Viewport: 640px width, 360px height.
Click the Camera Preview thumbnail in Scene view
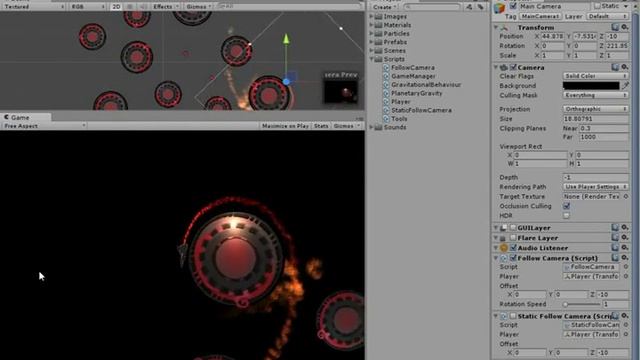(341, 91)
